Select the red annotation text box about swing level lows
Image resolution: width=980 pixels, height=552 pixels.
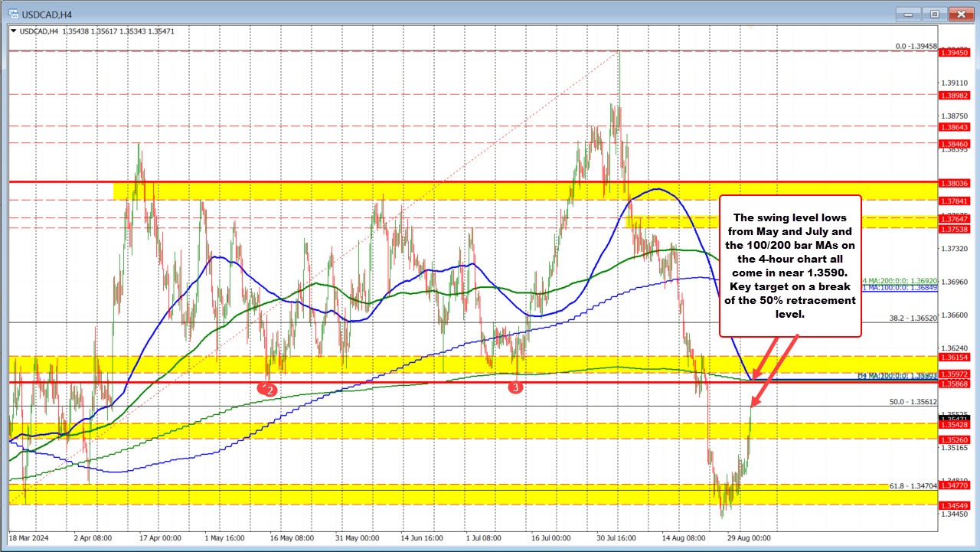[x=790, y=265]
